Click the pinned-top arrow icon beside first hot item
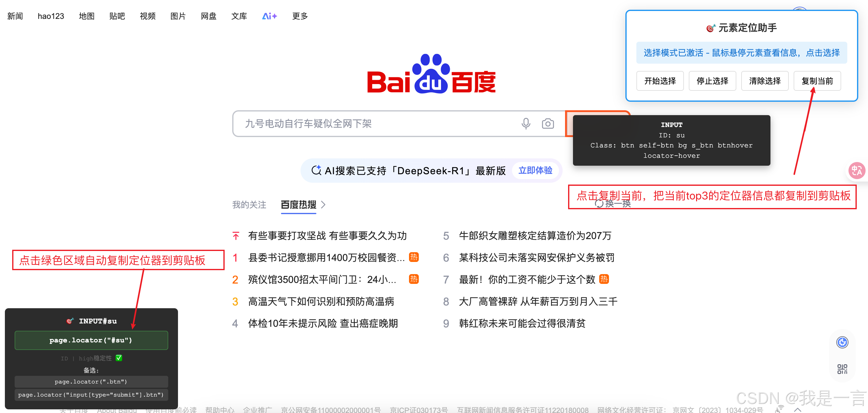This screenshot has height=413, width=868. tap(236, 235)
